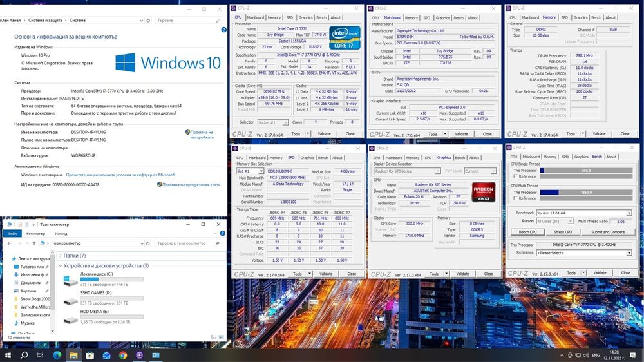Open the Промяна на продуктовия ключ link

coord(191,185)
